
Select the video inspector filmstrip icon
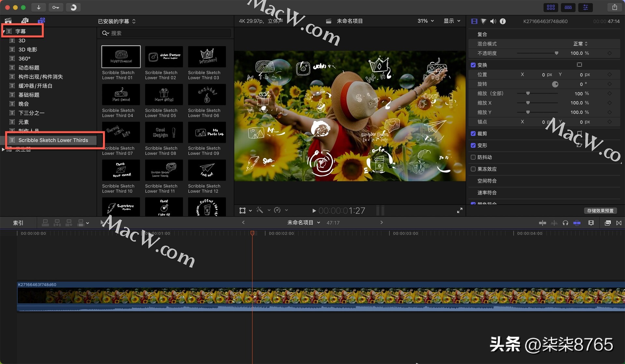tap(474, 21)
